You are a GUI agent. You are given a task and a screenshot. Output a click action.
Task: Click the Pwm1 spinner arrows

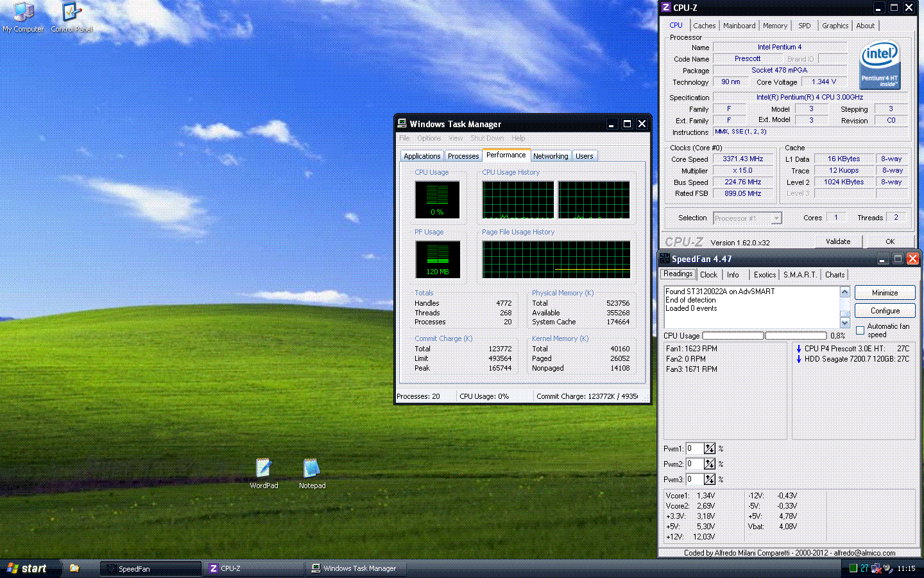[709, 449]
